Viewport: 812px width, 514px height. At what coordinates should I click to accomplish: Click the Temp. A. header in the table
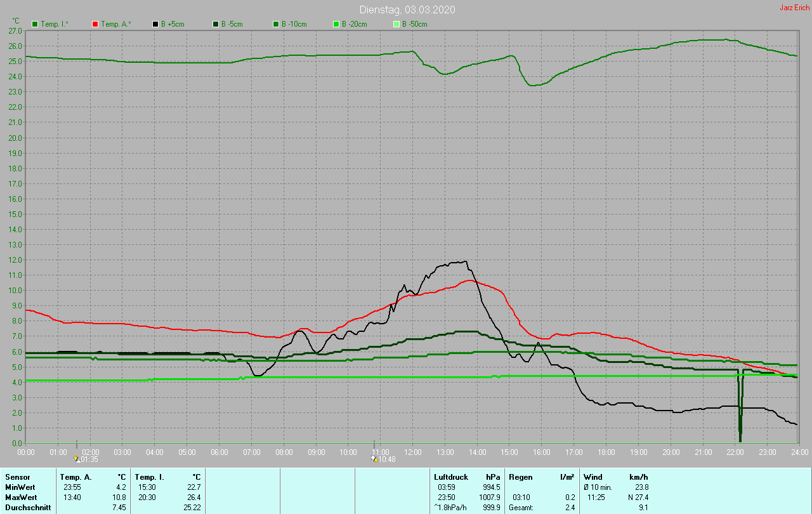click(x=75, y=477)
